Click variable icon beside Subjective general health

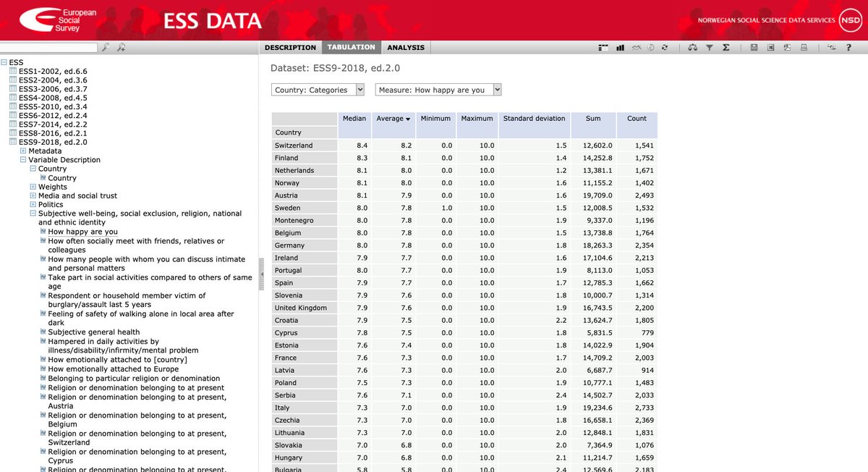click(x=43, y=332)
